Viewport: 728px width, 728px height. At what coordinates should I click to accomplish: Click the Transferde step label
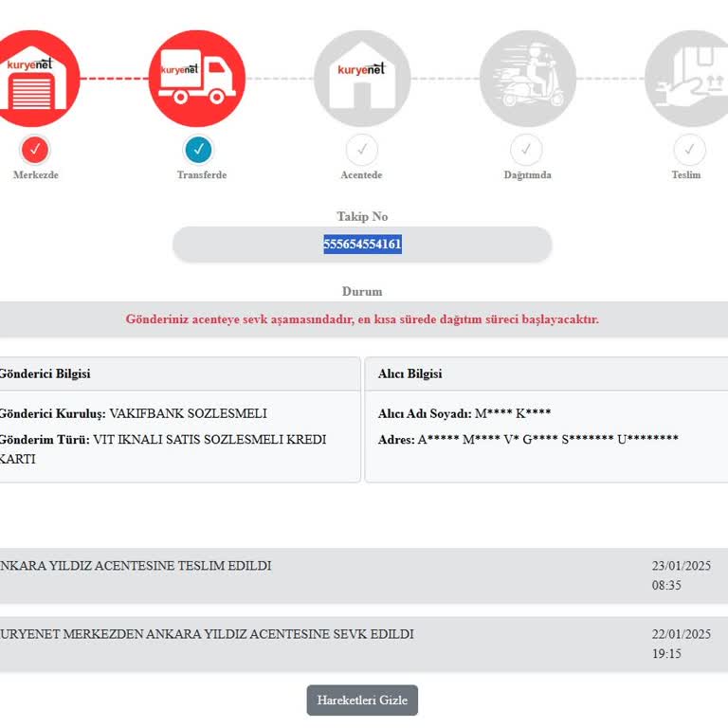tap(202, 175)
